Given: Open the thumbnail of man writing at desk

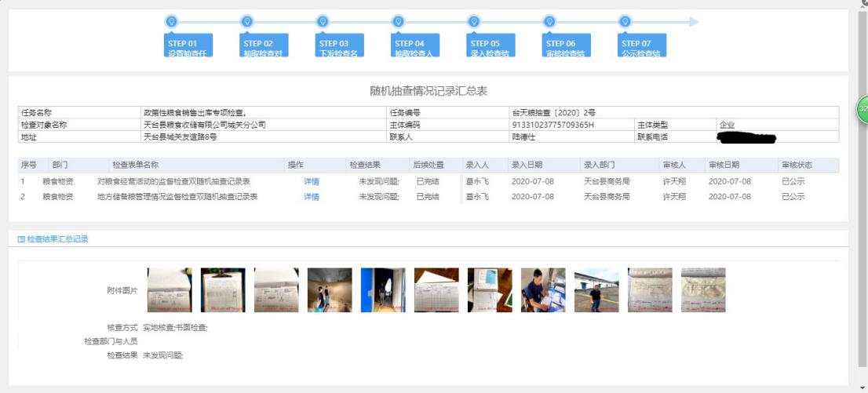Looking at the screenshot, I should (543, 290).
